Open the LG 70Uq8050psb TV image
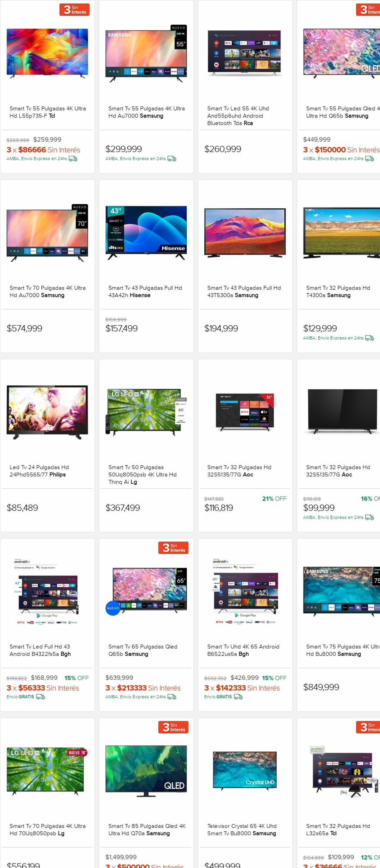380x868 pixels. point(47,771)
